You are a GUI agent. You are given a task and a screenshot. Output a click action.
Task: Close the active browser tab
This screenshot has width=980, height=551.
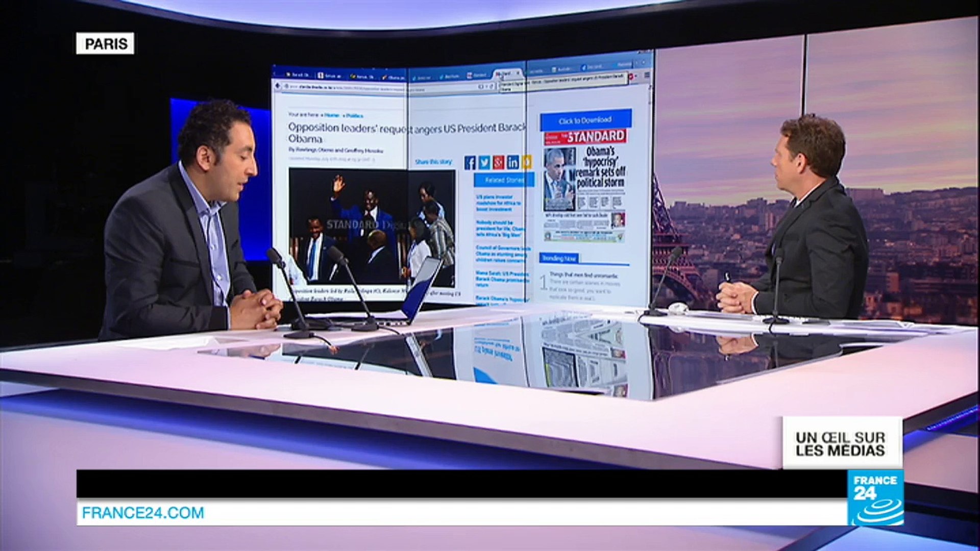[518, 73]
